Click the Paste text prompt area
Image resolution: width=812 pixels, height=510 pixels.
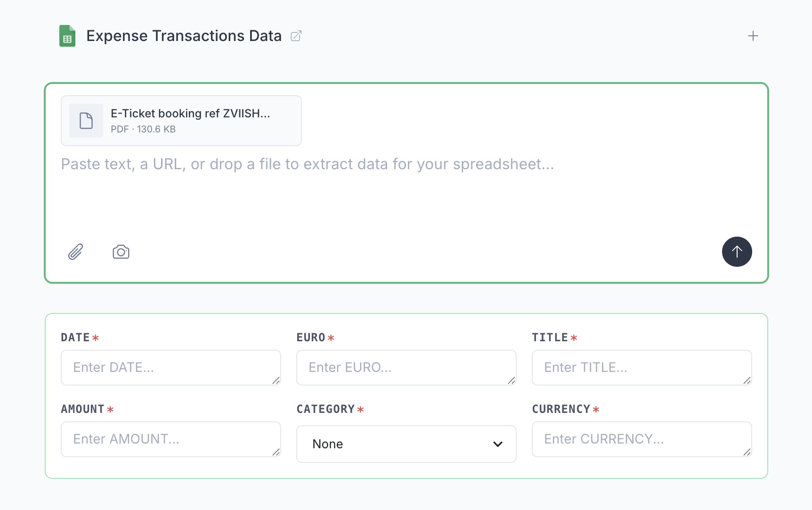click(x=307, y=164)
